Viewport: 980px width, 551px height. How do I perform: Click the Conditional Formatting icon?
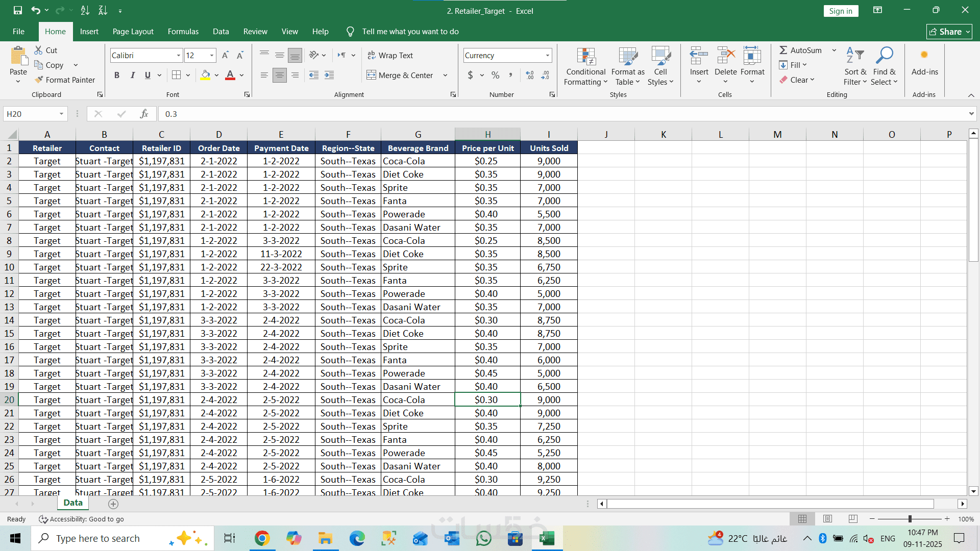586,58
